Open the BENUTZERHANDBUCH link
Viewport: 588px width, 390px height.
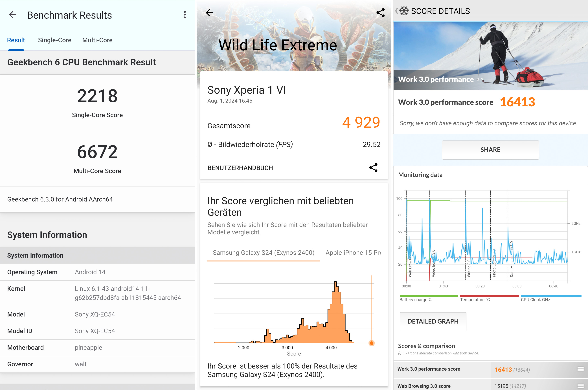tap(240, 168)
